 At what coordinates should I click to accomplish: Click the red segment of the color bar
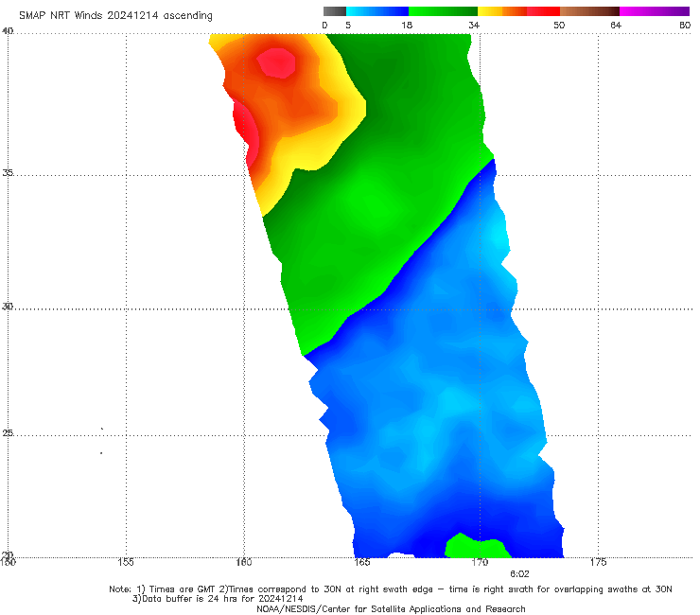[543, 11]
